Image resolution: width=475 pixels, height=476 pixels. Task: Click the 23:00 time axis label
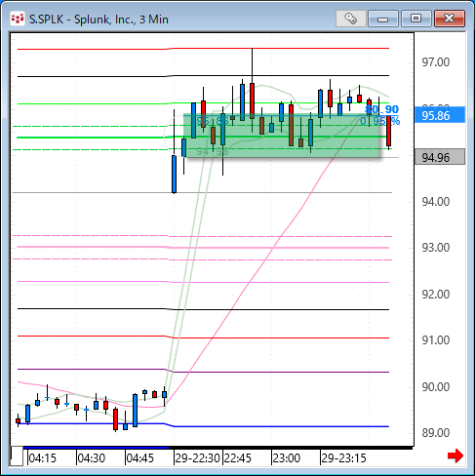pyautogui.click(x=287, y=458)
